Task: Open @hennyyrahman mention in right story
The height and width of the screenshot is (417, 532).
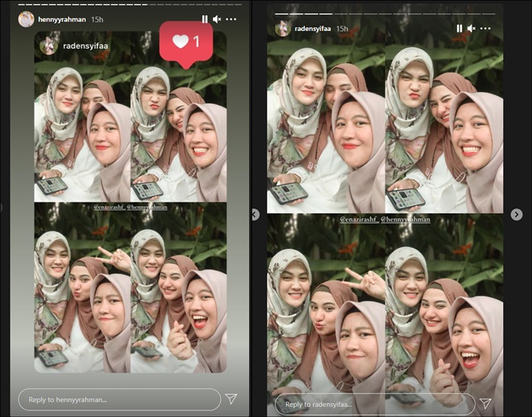Action: pyautogui.click(x=406, y=220)
